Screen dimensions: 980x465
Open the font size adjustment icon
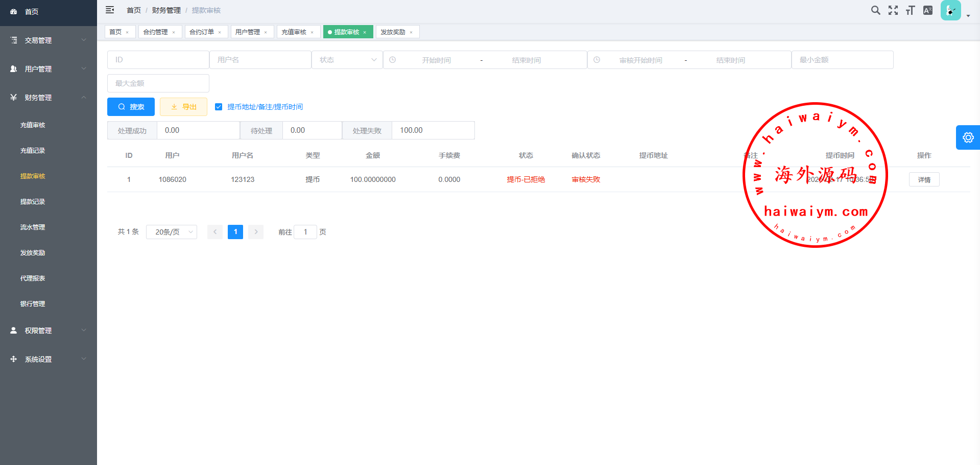910,10
